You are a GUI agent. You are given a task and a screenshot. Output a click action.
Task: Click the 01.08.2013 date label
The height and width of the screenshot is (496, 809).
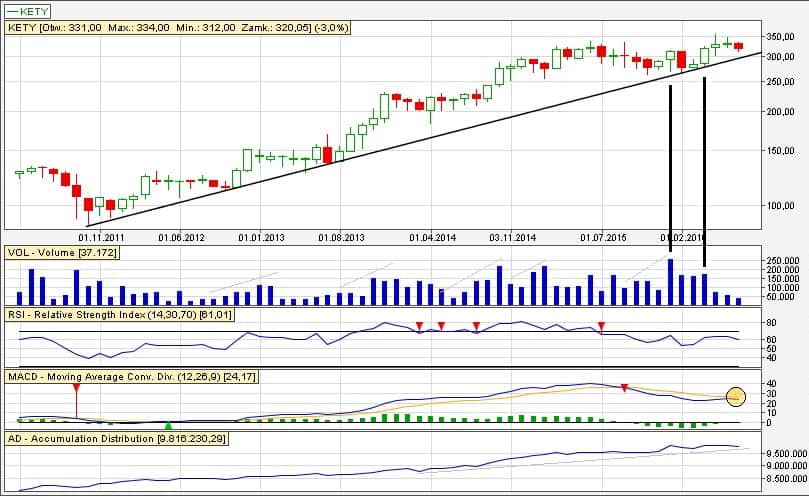342,238
